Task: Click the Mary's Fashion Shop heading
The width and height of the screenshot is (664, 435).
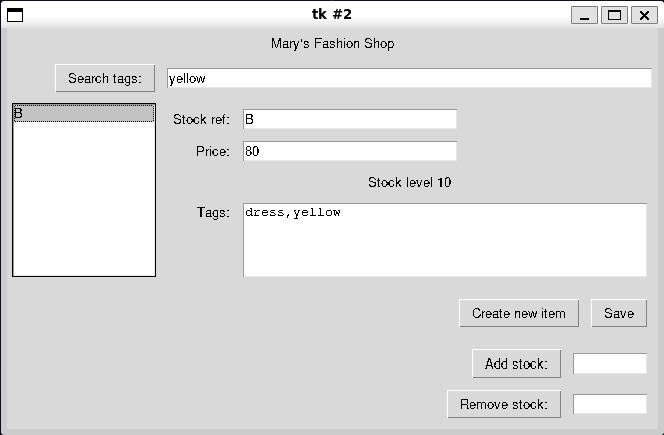Action: [x=332, y=44]
